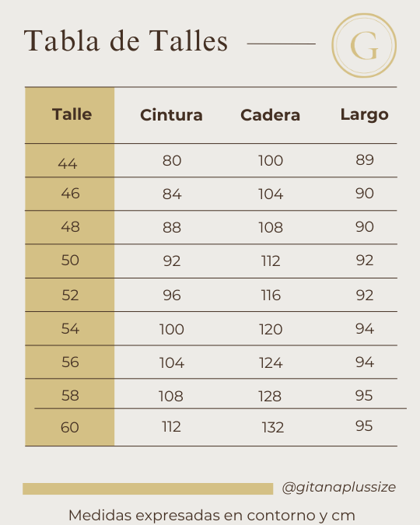The width and height of the screenshot is (420, 525).
Task: Click hip value 124 for size 56
Action: pos(271,363)
